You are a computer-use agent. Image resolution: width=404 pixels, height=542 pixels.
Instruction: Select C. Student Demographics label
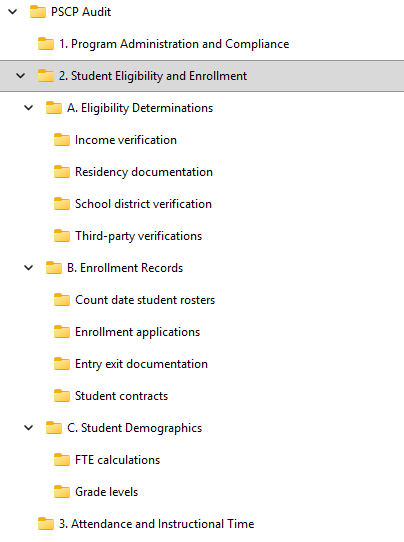click(134, 428)
